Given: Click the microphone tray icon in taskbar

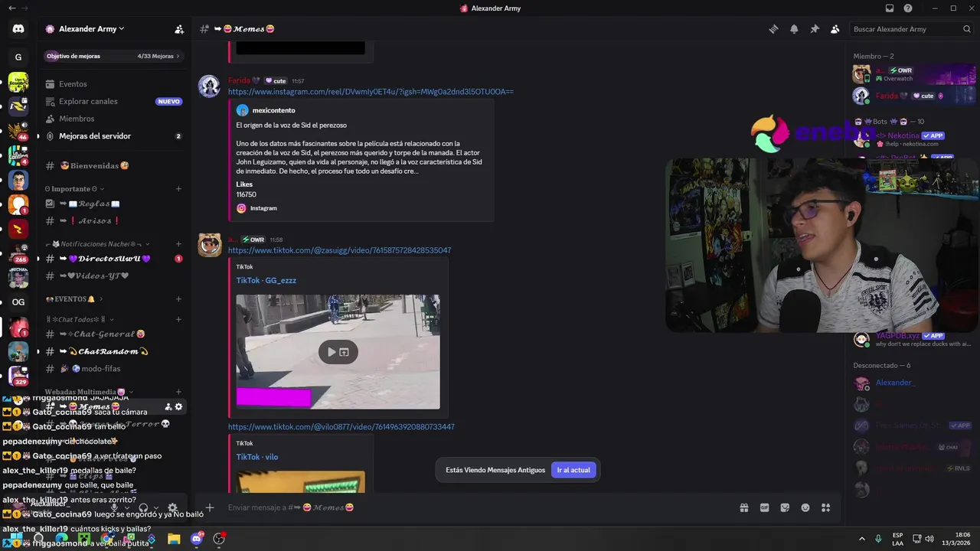Looking at the screenshot, I should click(x=878, y=539).
